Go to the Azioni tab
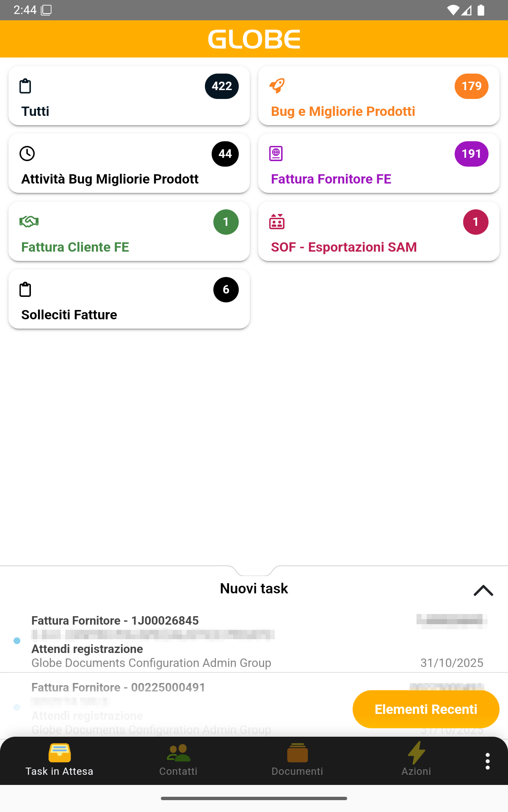 [x=416, y=760]
